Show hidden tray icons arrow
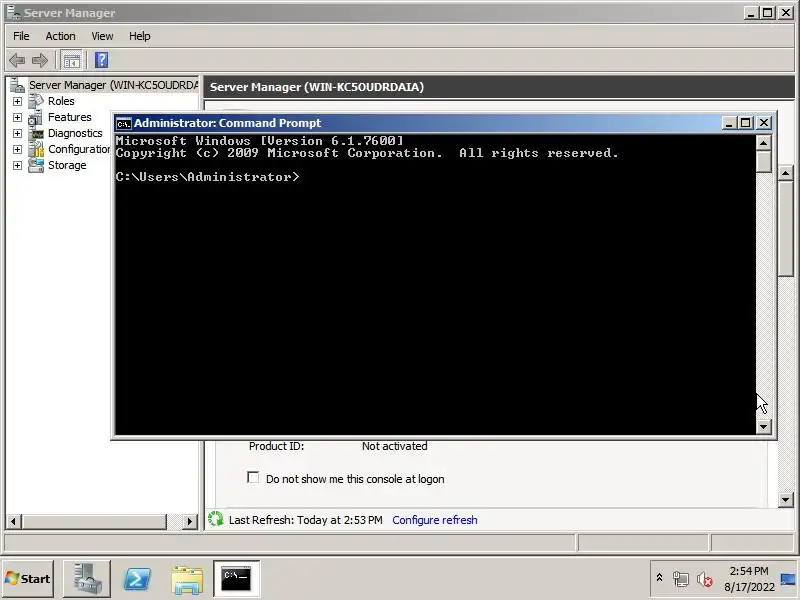The image size is (800, 600). point(659,578)
